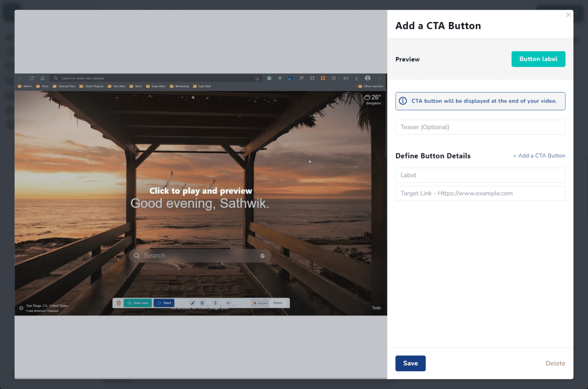Image resolution: width=588 pixels, height=389 pixels.
Task: Focus the Teaser (Optional) input field
Action: coord(480,127)
